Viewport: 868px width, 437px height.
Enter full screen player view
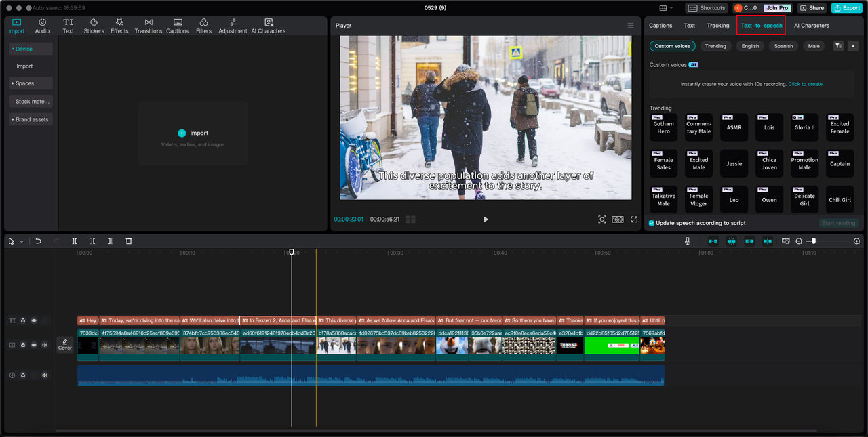click(x=634, y=220)
